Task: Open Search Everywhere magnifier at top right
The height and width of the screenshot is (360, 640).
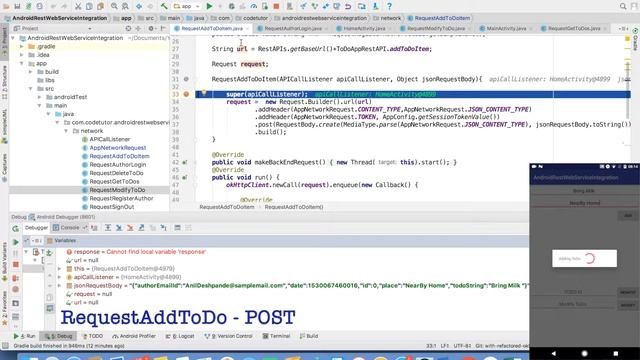Action: coord(623,6)
